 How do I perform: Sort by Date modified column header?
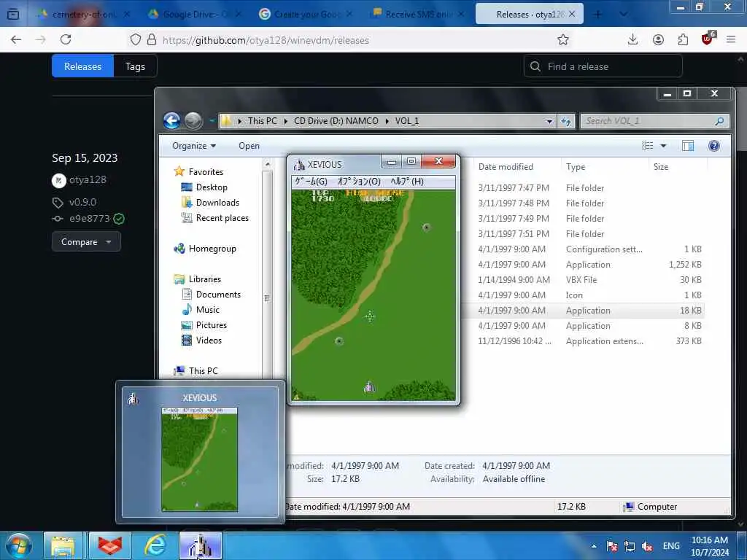506,167
